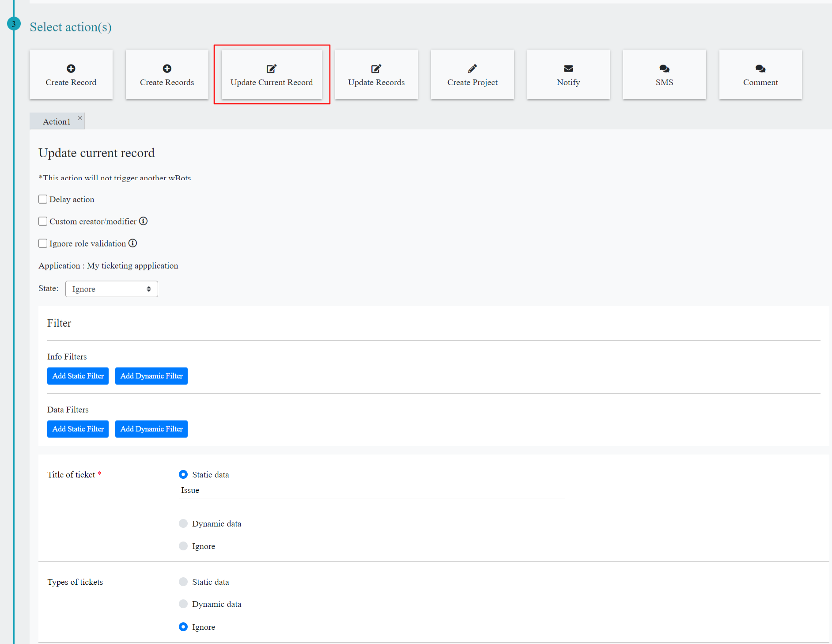Screen dimensions: 832x644
Task: Select the Create Project action
Action: click(473, 75)
